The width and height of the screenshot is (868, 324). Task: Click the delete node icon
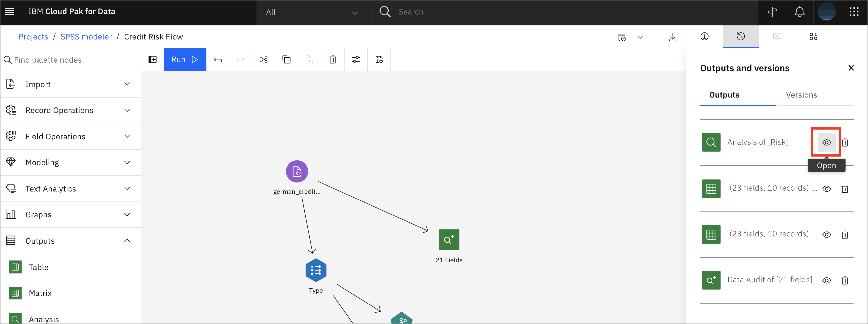(333, 60)
